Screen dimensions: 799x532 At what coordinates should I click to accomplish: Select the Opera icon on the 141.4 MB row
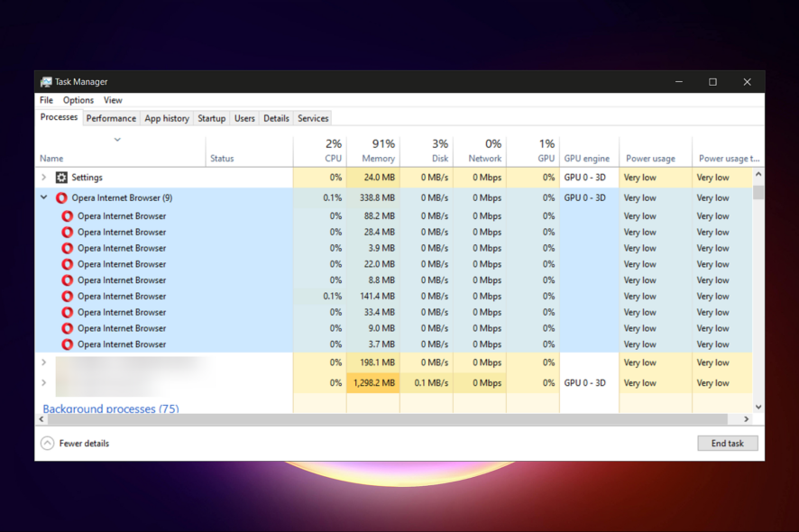click(x=68, y=297)
